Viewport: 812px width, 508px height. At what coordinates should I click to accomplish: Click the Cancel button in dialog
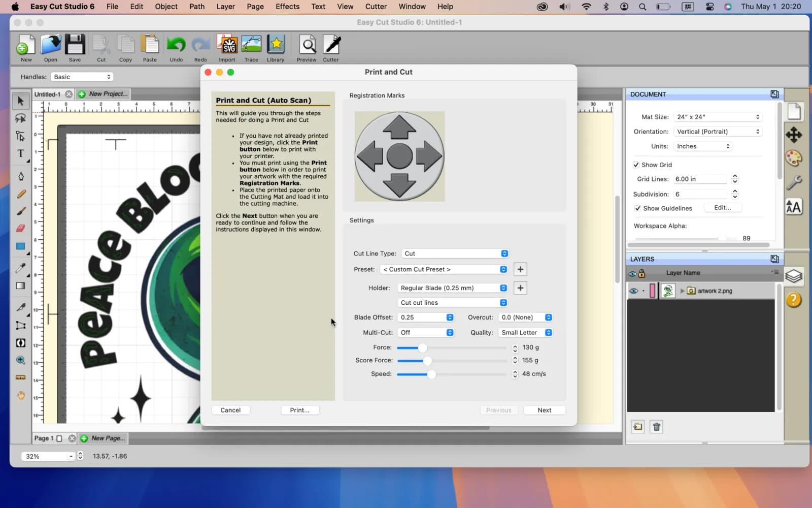pyautogui.click(x=230, y=410)
